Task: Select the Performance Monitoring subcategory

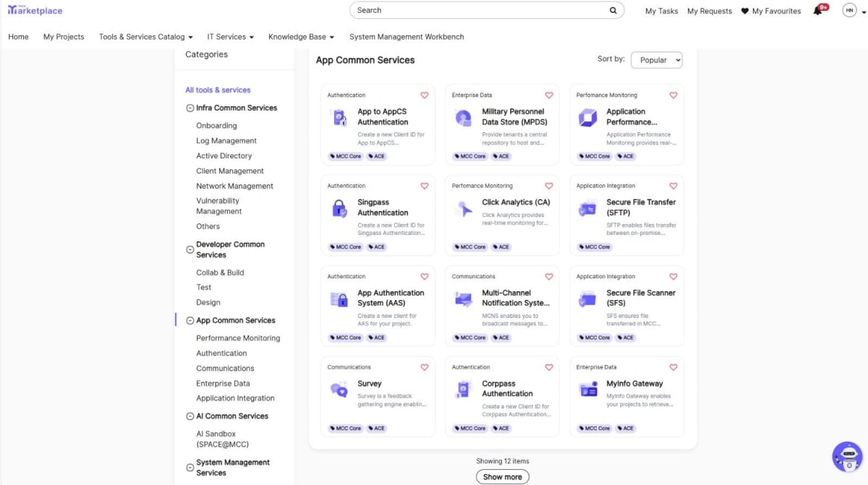Action: (x=238, y=338)
